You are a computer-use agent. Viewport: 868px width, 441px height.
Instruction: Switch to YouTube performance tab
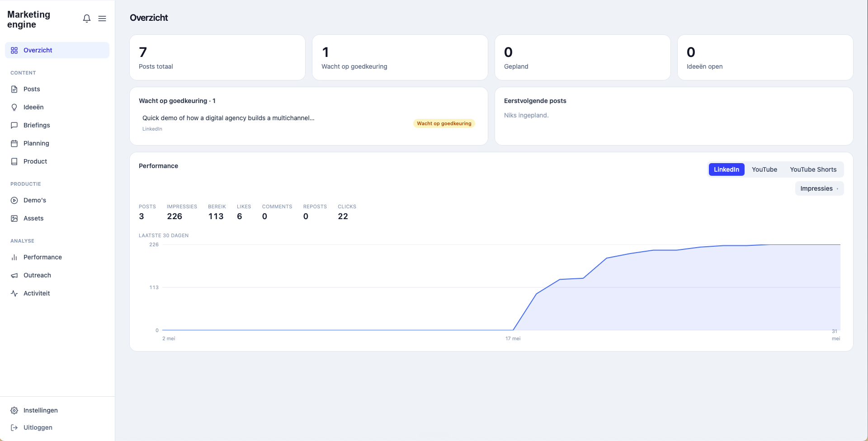pyautogui.click(x=764, y=169)
